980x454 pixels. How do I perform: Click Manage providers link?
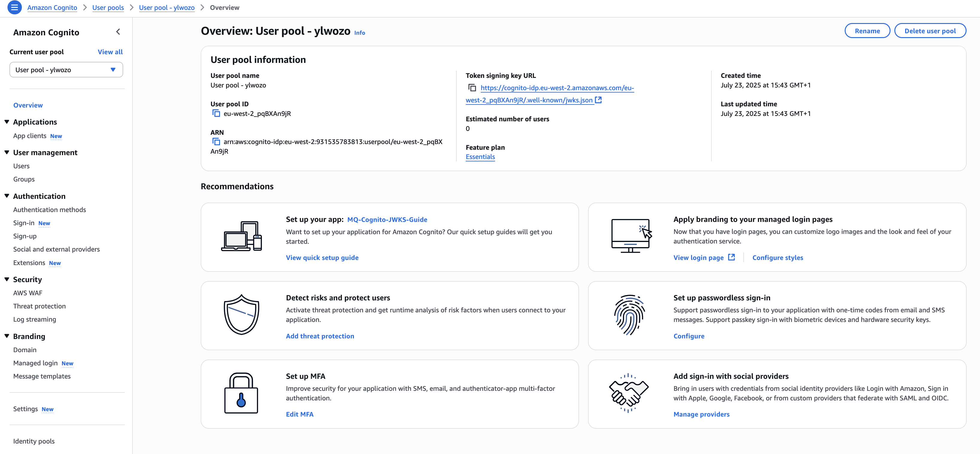point(701,414)
